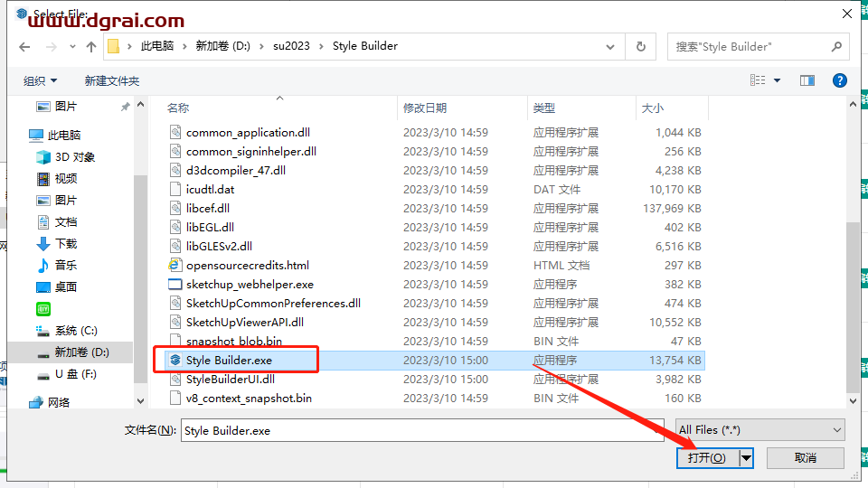Select the libGLESv2.dll file
868x488 pixels.
point(219,246)
